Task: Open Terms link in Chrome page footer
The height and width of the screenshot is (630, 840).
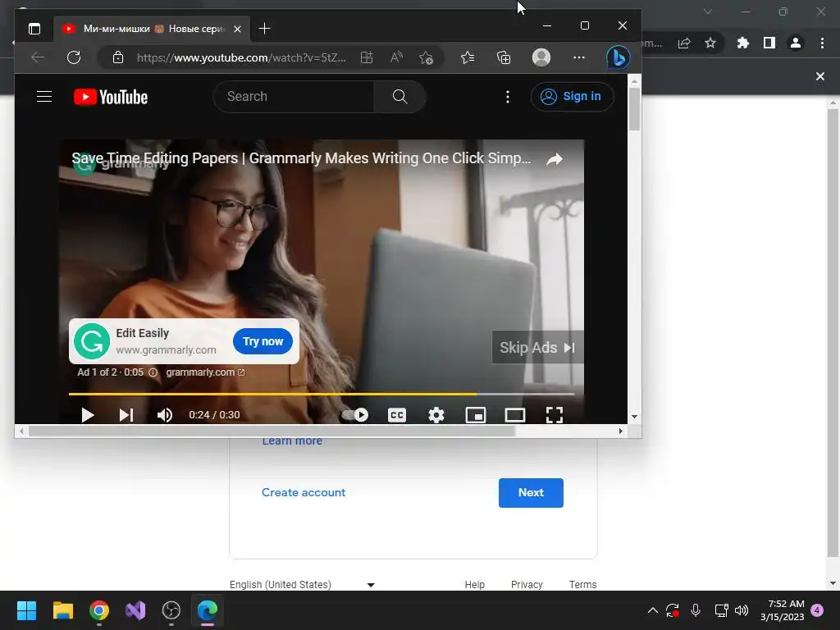Action: click(x=583, y=584)
